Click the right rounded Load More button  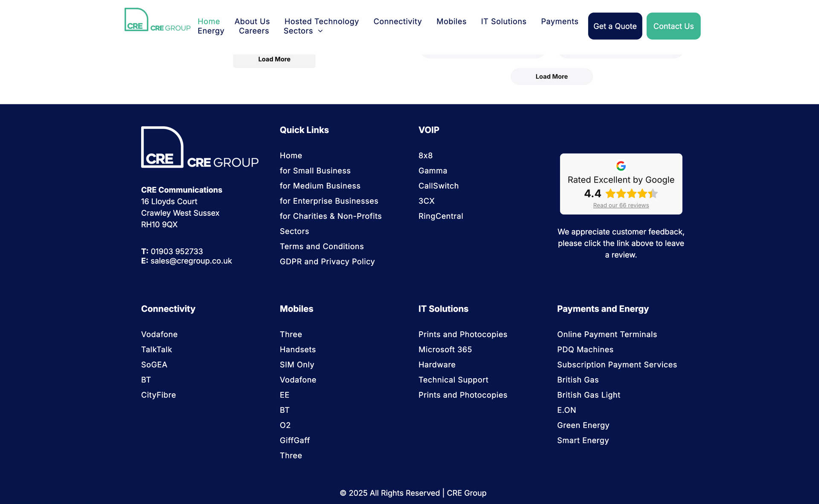click(551, 77)
